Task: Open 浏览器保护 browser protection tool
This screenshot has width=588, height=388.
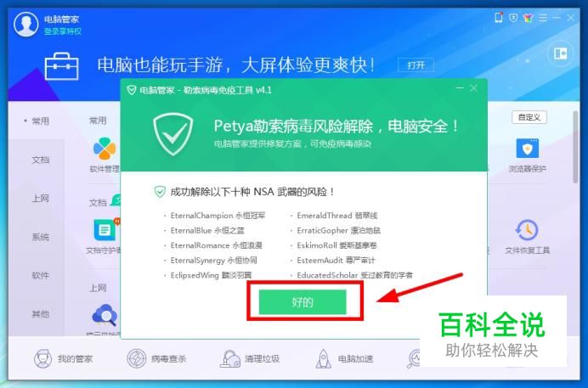Action: pos(528,155)
